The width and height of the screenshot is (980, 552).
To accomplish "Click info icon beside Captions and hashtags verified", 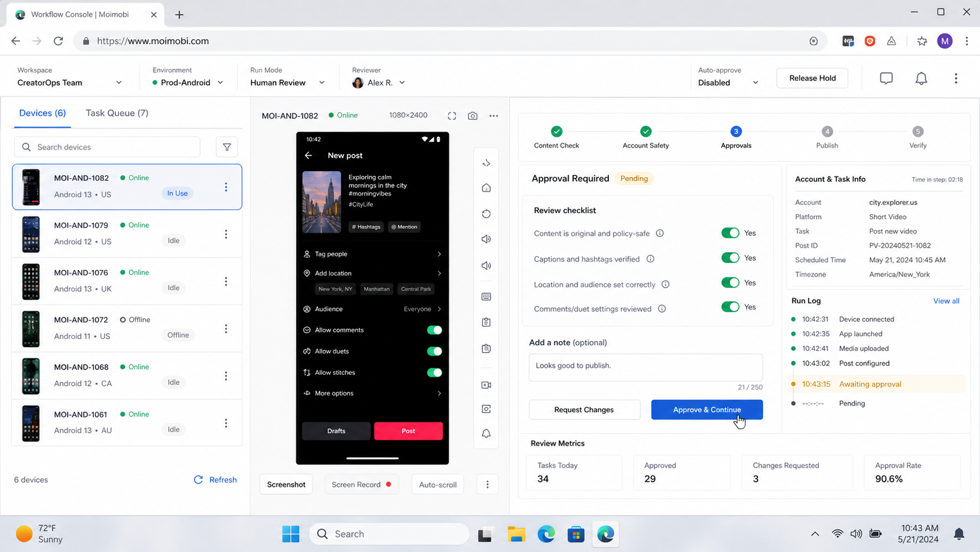I will (x=651, y=259).
